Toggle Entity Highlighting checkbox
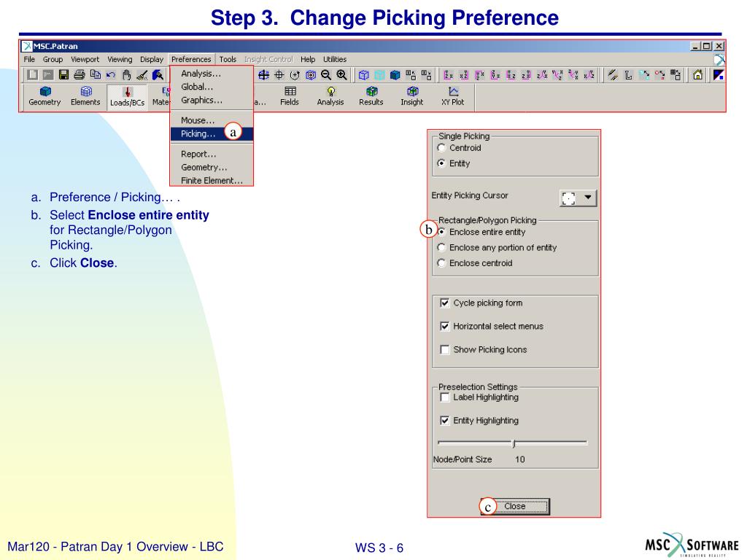The image size is (747, 560). tap(444, 421)
